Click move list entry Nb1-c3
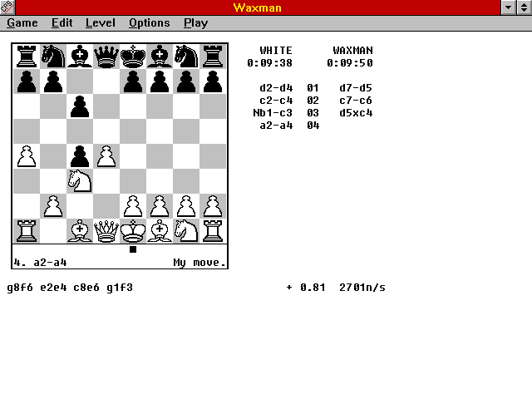 pos(273,113)
